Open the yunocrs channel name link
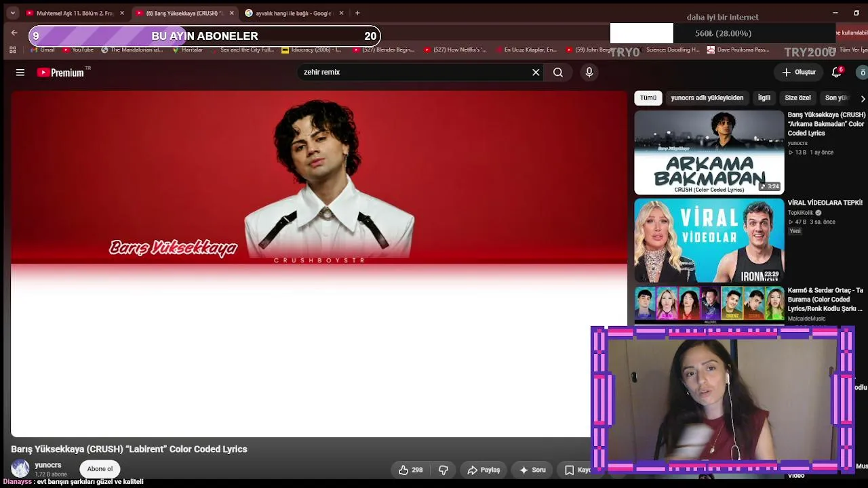The width and height of the screenshot is (868, 488). 48,465
